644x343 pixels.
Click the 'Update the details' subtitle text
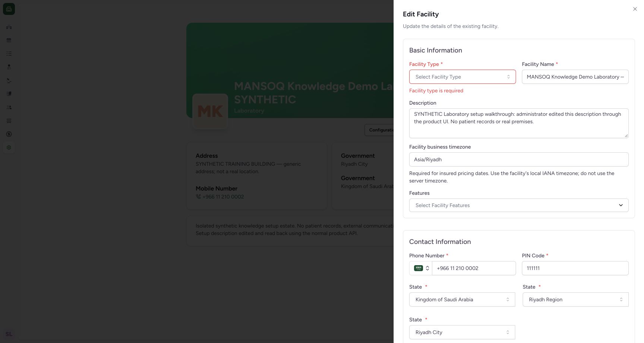pos(451,26)
